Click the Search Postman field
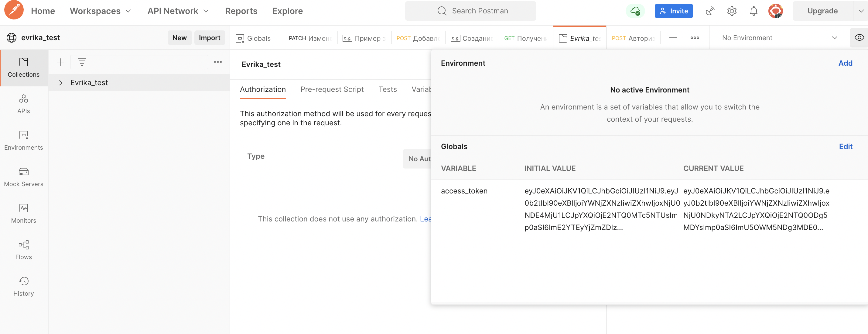This screenshot has height=334, width=868. [x=470, y=11]
